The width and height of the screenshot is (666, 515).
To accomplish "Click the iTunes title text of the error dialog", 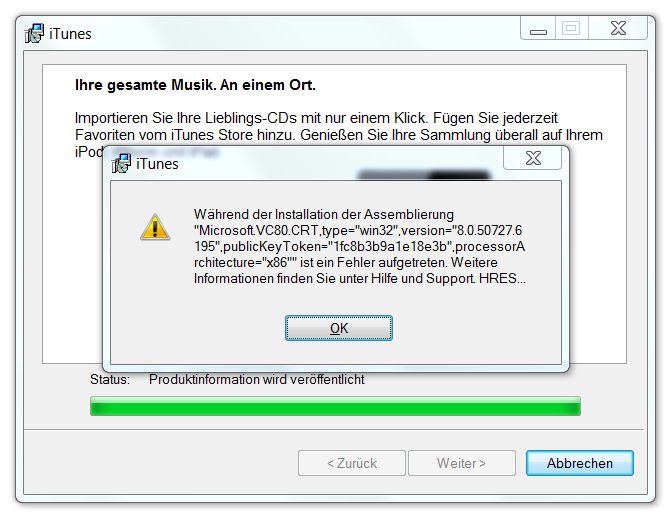I will click(x=157, y=164).
